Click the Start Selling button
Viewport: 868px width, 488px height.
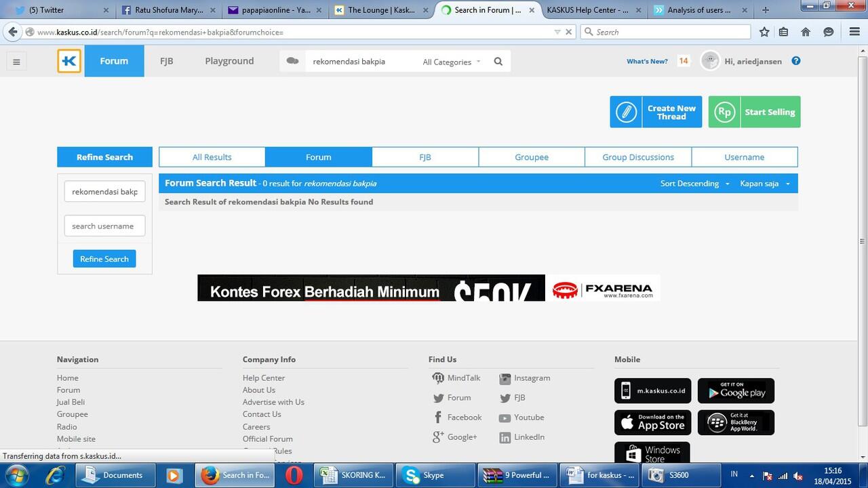[x=754, y=112]
